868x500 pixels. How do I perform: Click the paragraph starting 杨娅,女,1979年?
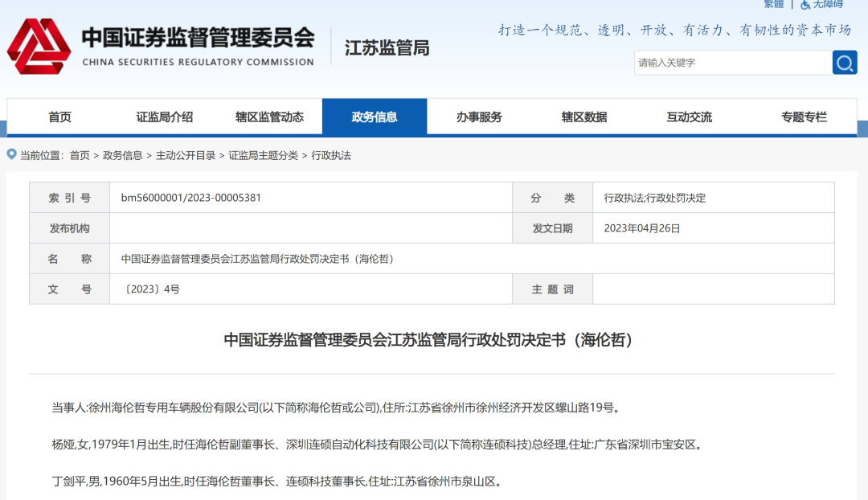[378, 445]
